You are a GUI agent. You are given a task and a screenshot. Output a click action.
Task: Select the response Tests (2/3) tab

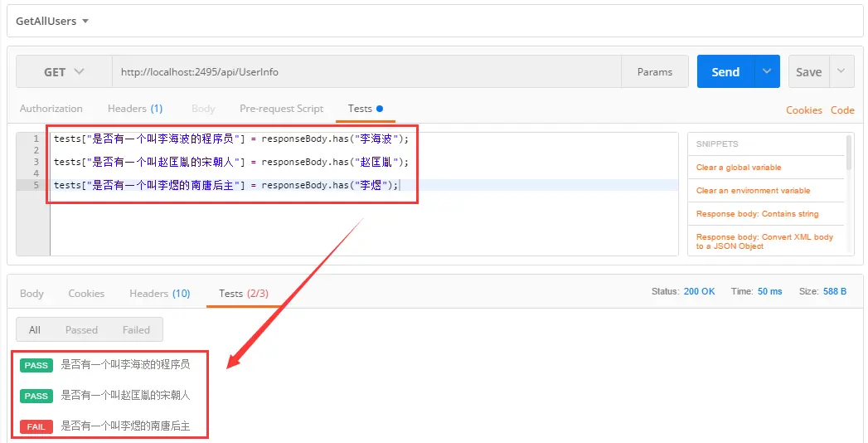(x=244, y=294)
